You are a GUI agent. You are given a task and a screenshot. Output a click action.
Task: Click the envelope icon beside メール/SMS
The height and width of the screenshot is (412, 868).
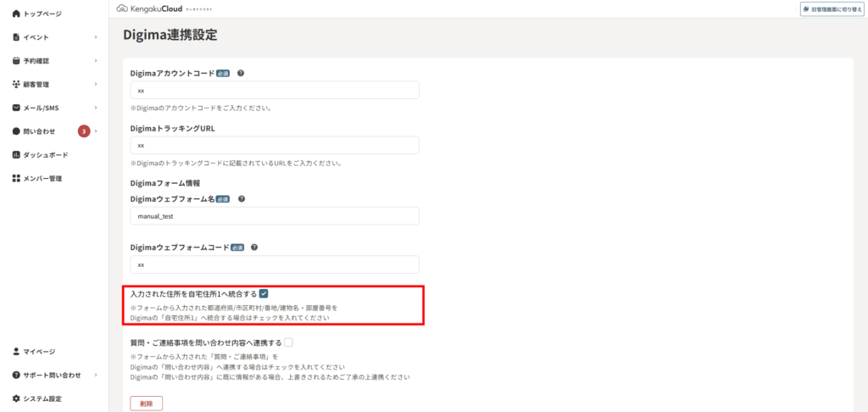[16, 108]
